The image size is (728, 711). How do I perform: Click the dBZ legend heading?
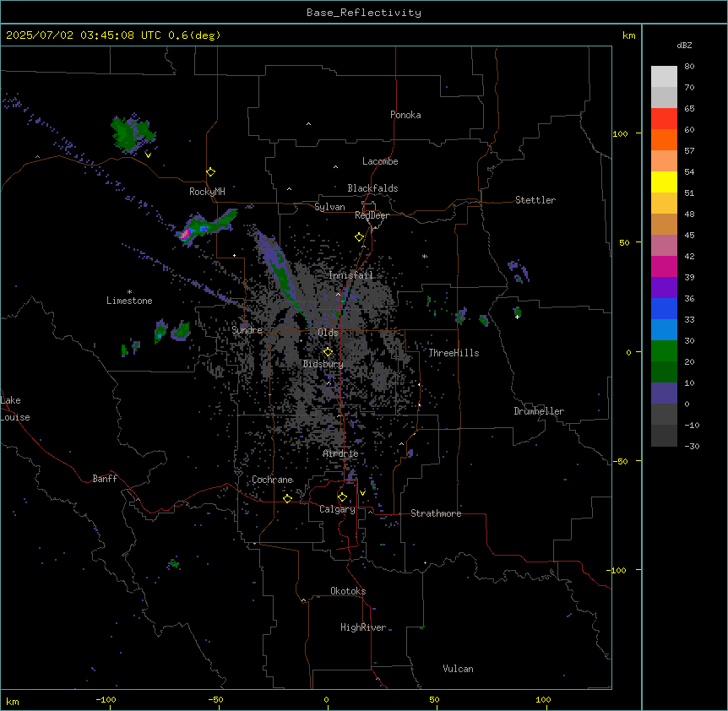pyautogui.click(x=684, y=45)
